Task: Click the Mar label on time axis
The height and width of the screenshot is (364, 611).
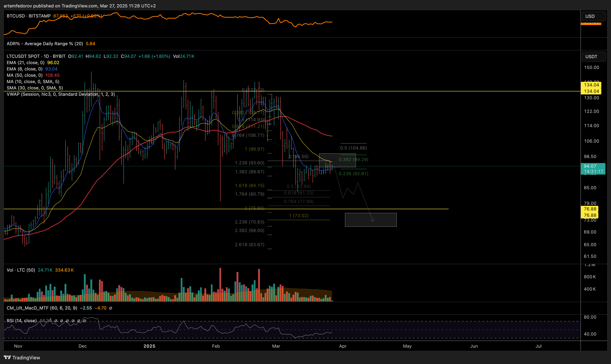Action: pos(276,346)
